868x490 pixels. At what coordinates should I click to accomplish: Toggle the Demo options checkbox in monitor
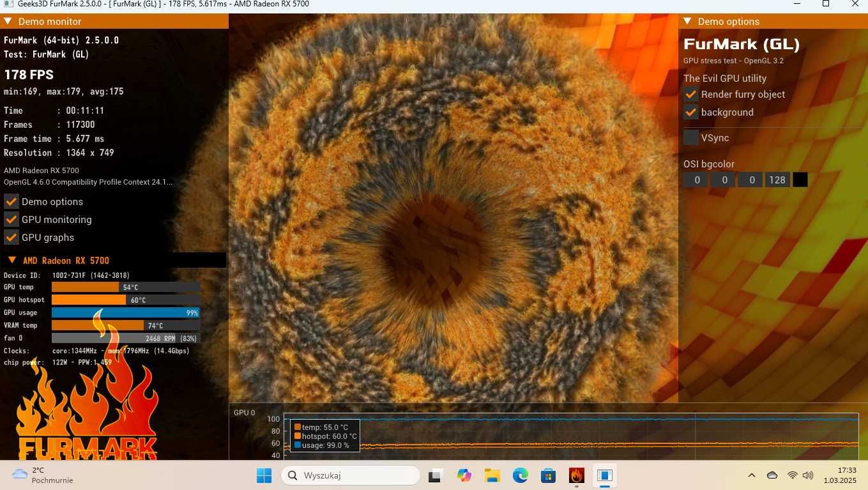(11, 201)
